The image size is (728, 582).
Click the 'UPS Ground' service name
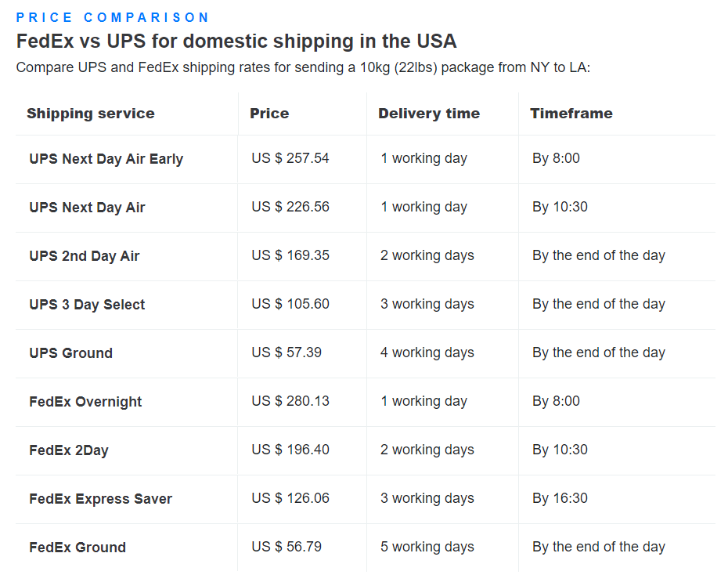[71, 353]
